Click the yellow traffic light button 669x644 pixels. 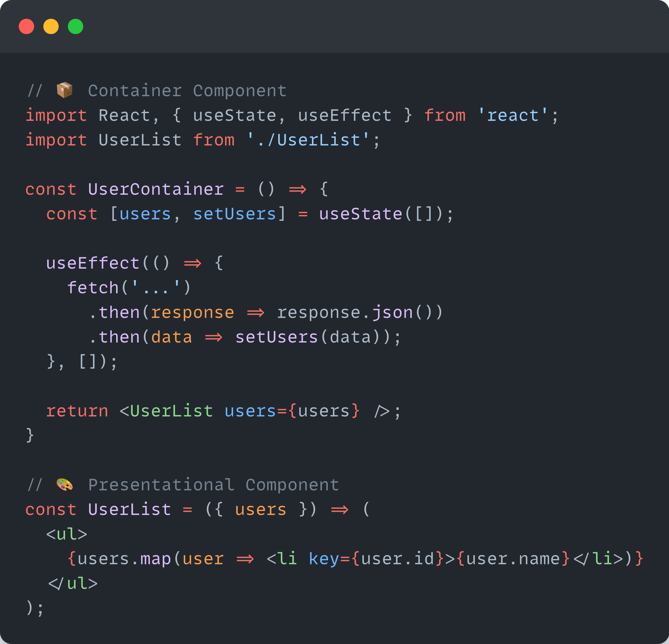(51, 27)
